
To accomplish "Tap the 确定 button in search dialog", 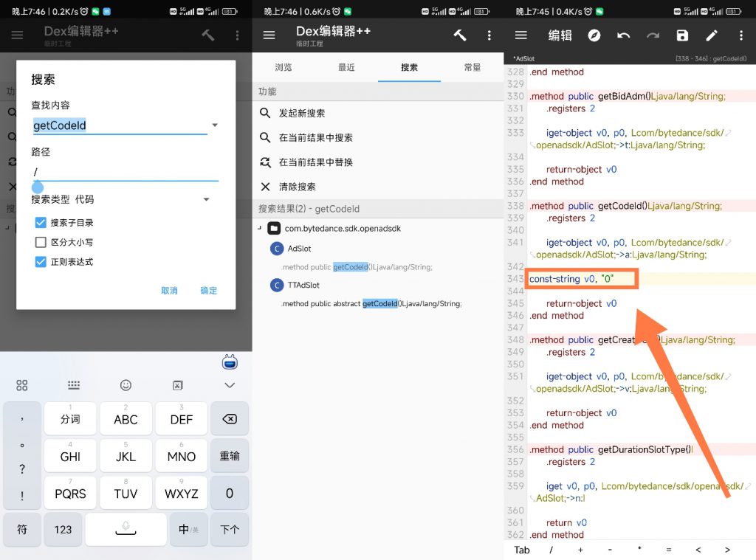I will pos(207,291).
